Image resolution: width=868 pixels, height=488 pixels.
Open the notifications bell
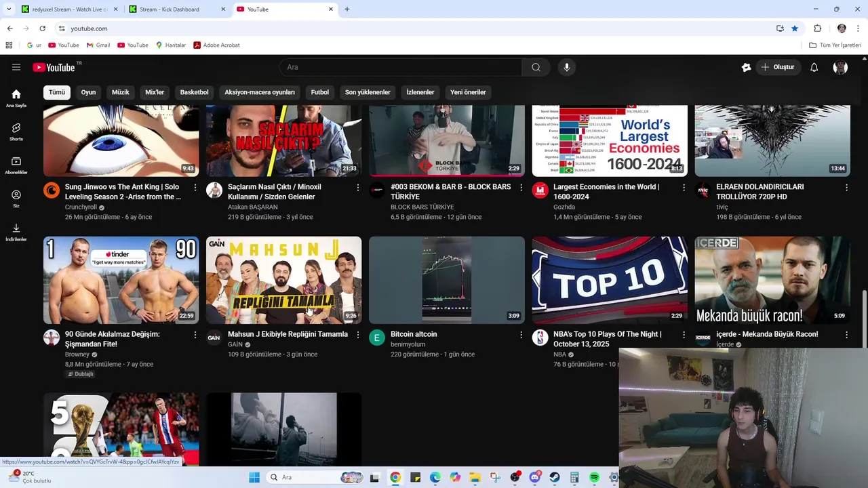pos(814,67)
